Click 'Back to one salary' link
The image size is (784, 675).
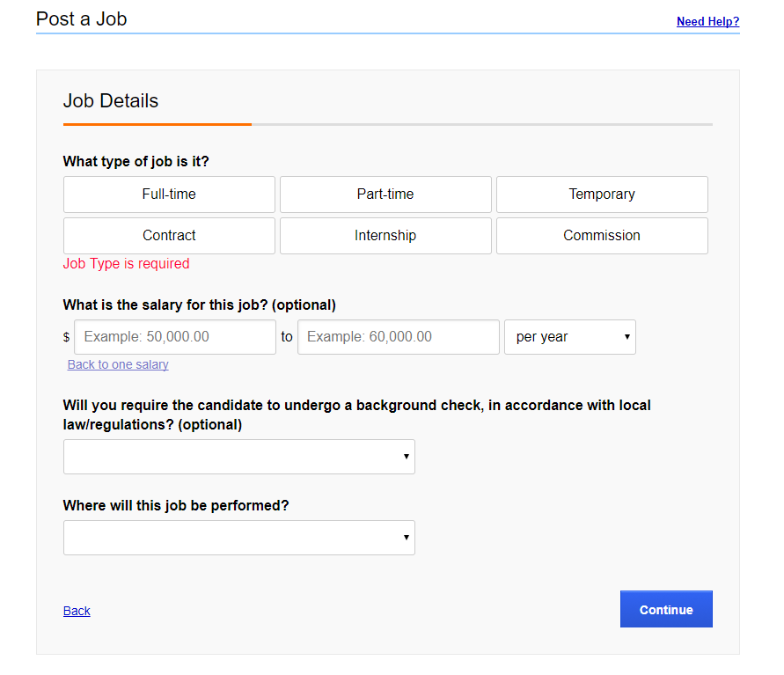(x=118, y=364)
